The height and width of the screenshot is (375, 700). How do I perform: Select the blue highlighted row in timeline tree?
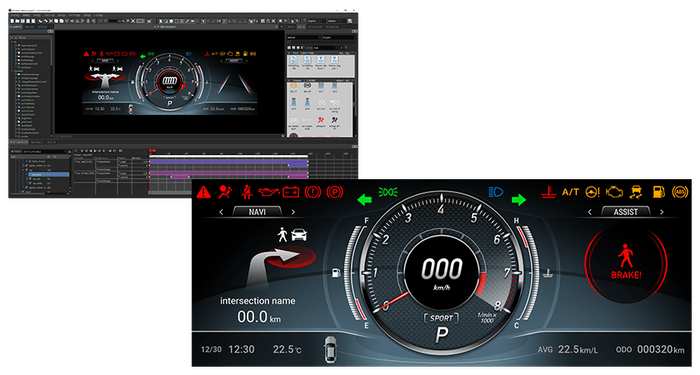click(49, 175)
